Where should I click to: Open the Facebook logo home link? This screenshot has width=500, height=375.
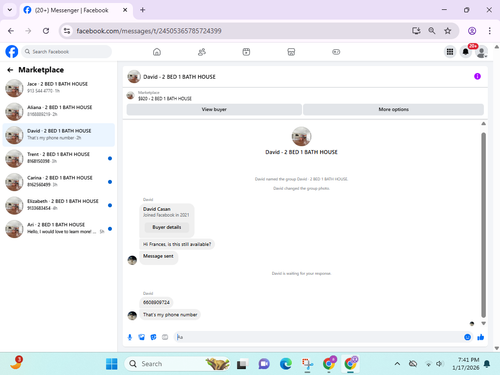(12, 52)
